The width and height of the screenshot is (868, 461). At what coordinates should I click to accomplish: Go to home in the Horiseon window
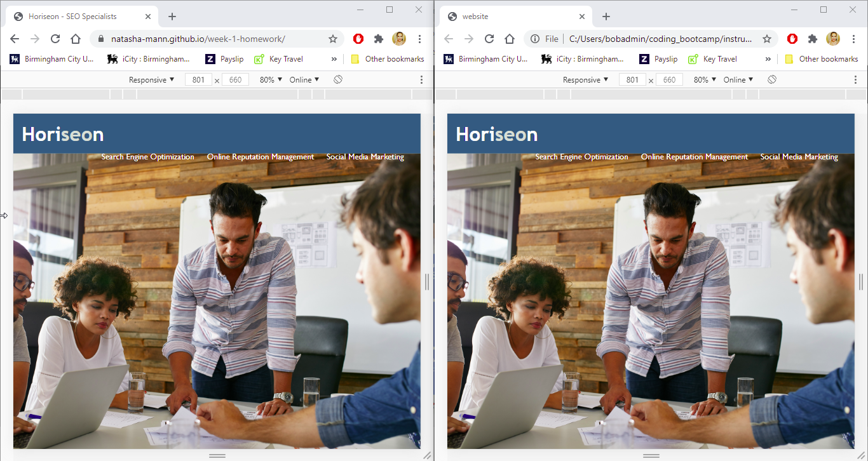tap(76, 39)
